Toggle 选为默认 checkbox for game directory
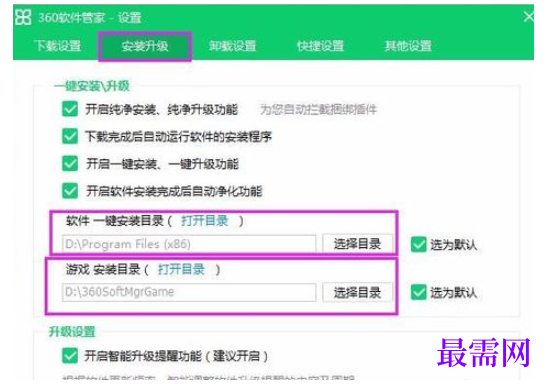The width and height of the screenshot is (549, 384). (x=419, y=292)
